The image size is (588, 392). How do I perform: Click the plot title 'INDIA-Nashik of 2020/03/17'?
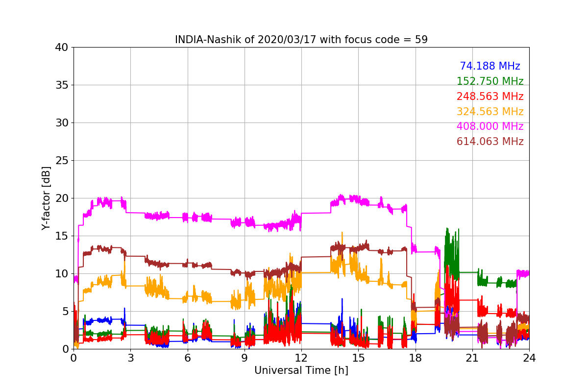(246, 40)
